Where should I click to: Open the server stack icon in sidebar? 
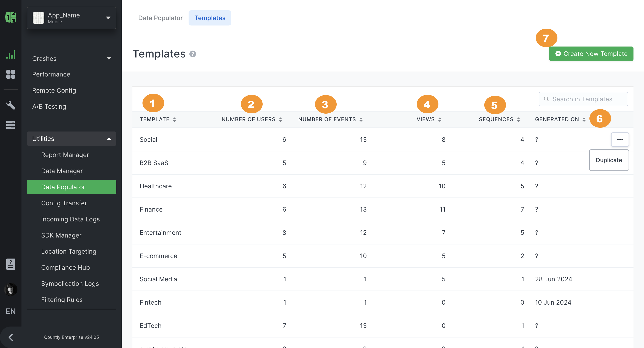click(11, 125)
